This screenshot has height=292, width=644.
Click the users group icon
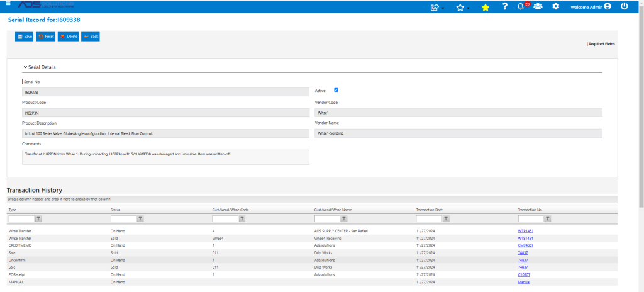click(x=538, y=6)
